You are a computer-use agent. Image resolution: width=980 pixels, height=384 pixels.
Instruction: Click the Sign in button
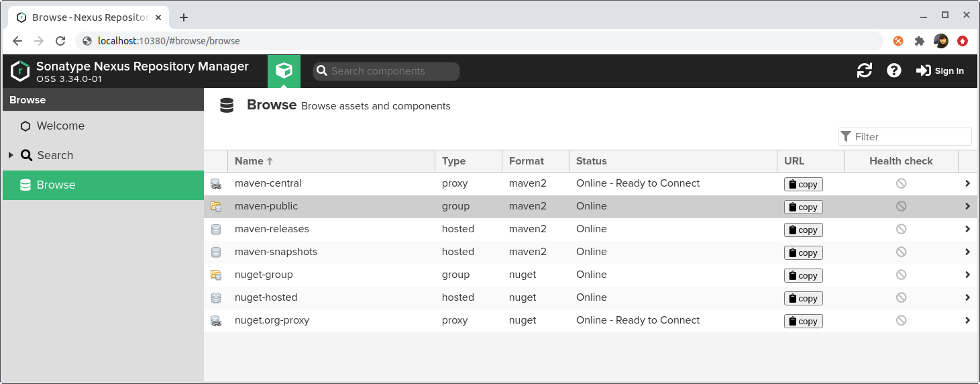coord(940,70)
